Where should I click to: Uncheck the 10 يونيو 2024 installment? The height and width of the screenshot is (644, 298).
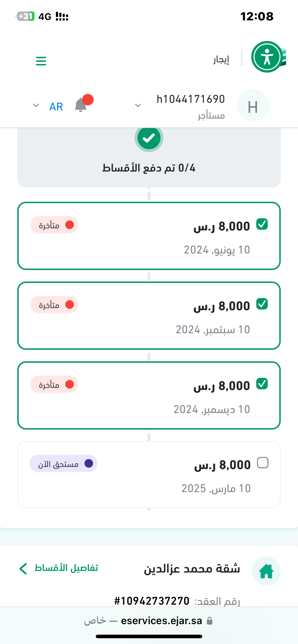(x=262, y=224)
